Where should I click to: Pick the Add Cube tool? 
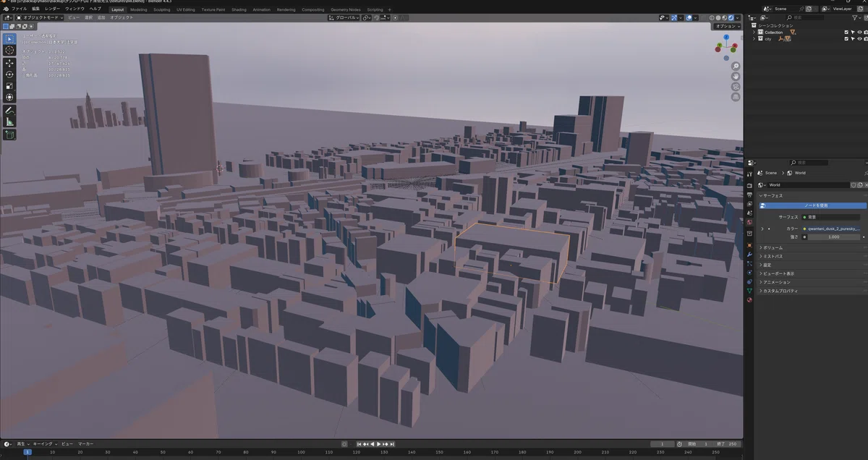9,135
